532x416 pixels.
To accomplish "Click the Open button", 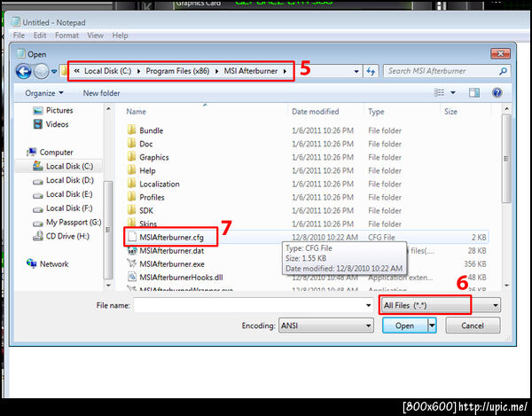I will 405,326.
